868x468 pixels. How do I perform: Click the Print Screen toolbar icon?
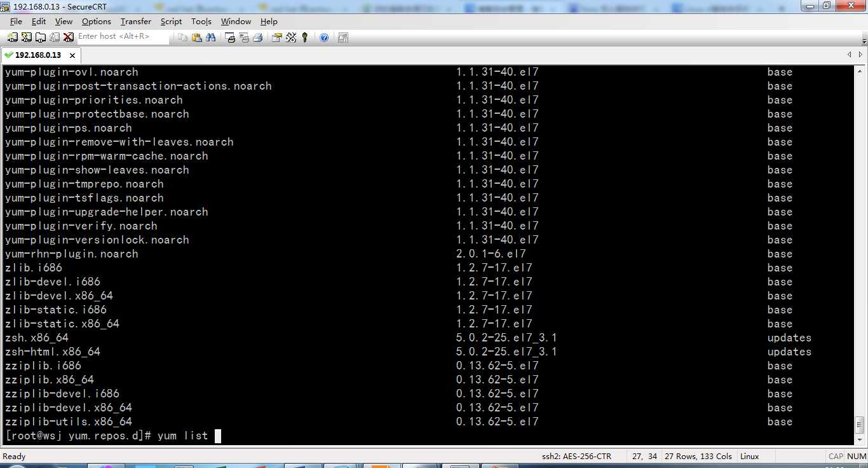click(230, 38)
